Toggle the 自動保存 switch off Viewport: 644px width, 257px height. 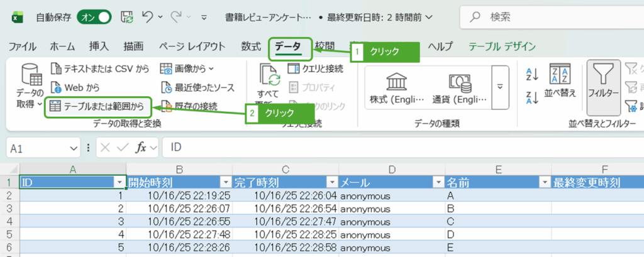(94, 17)
